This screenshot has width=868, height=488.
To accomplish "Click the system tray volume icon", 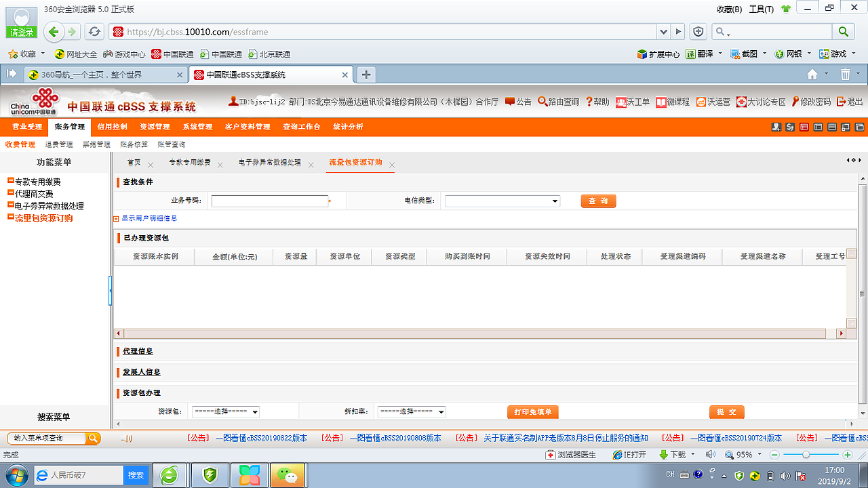I will tap(785, 475).
